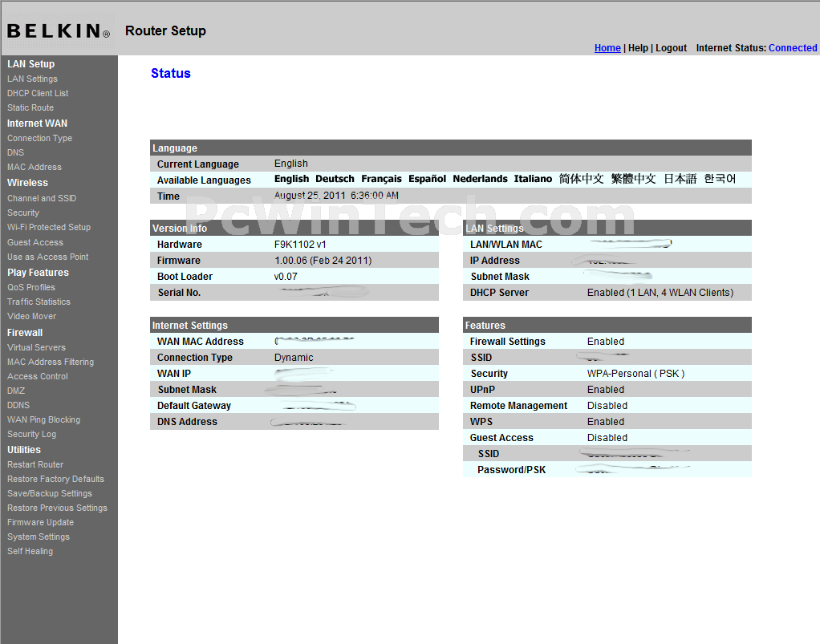Image resolution: width=820 pixels, height=644 pixels.
Task: Open Security Log page
Action: click(31, 435)
